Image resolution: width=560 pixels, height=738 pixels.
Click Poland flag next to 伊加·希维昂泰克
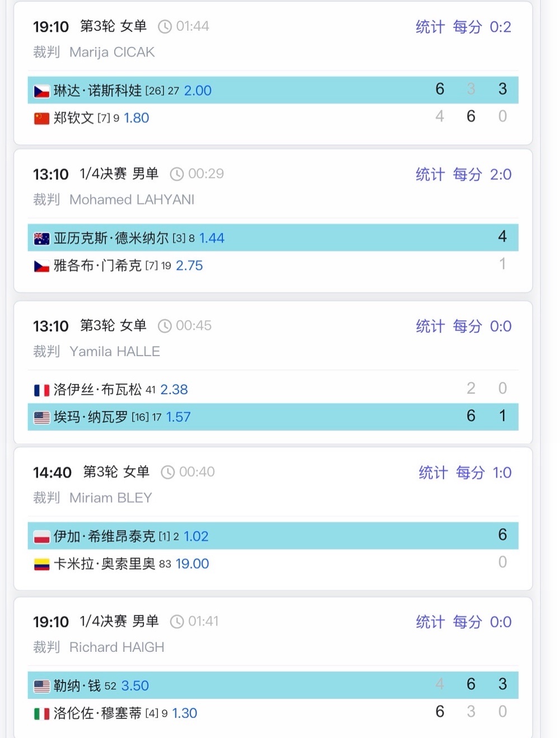[41, 536]
